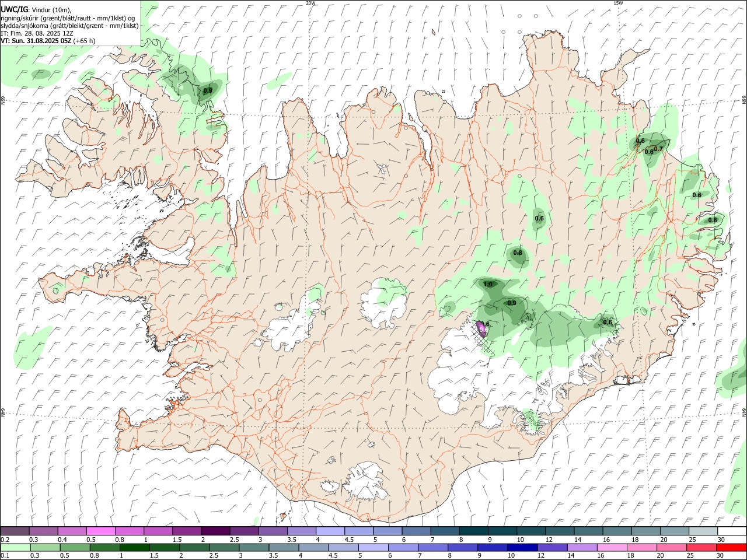Click the '0.2' legend label
Screen dimensions: 747x560
(5, 540)
